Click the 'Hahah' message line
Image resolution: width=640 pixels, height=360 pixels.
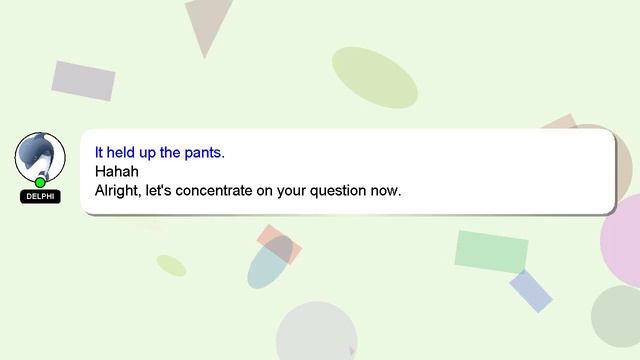(117, 171)
